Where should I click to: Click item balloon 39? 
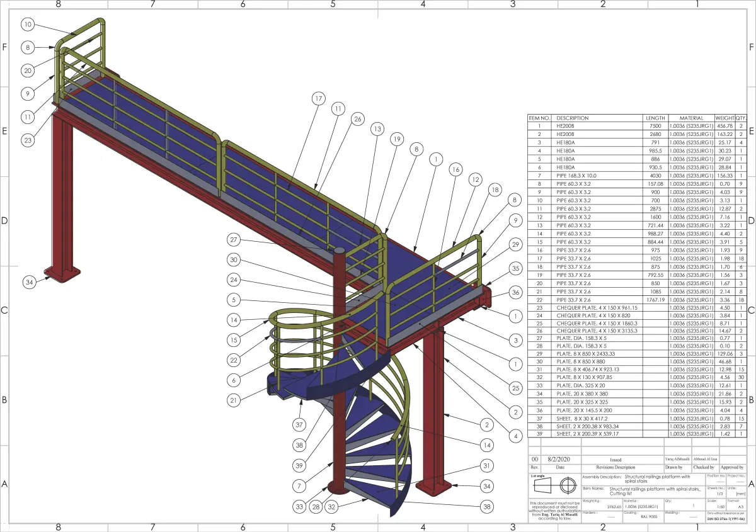coord(299,465)
